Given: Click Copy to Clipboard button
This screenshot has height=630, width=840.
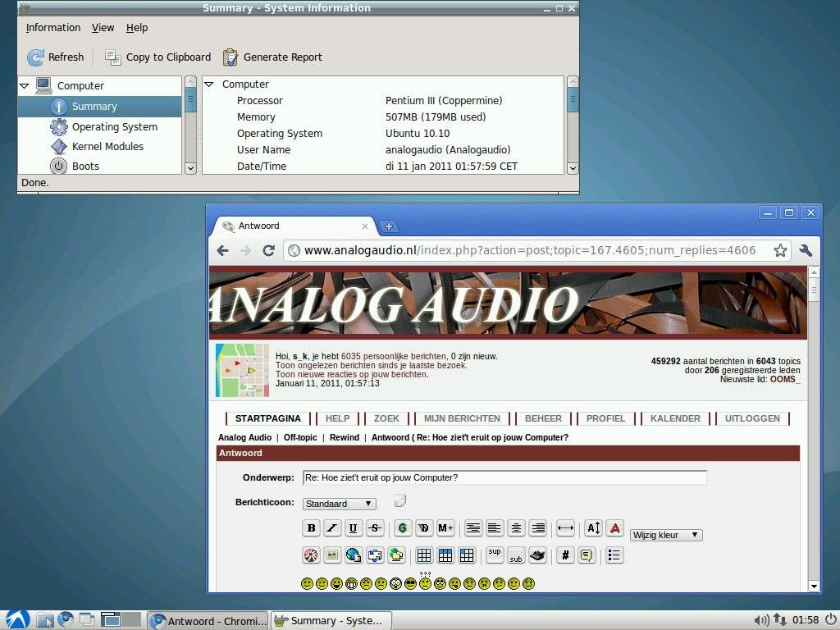Looking at the screenshot, I should pyautogui.click(x=158, y=57).
